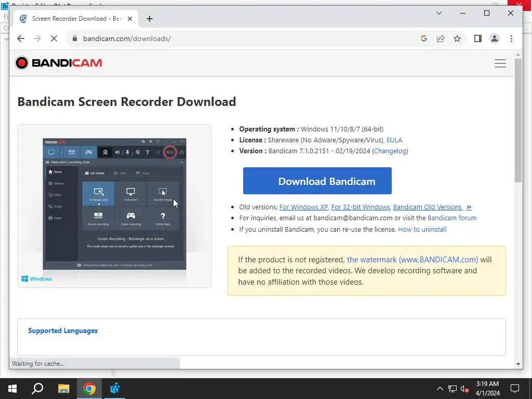Viewport: 532px width, 399px height.
Task: Select the Screen Recorder Download tab
Action: point(76,19)
